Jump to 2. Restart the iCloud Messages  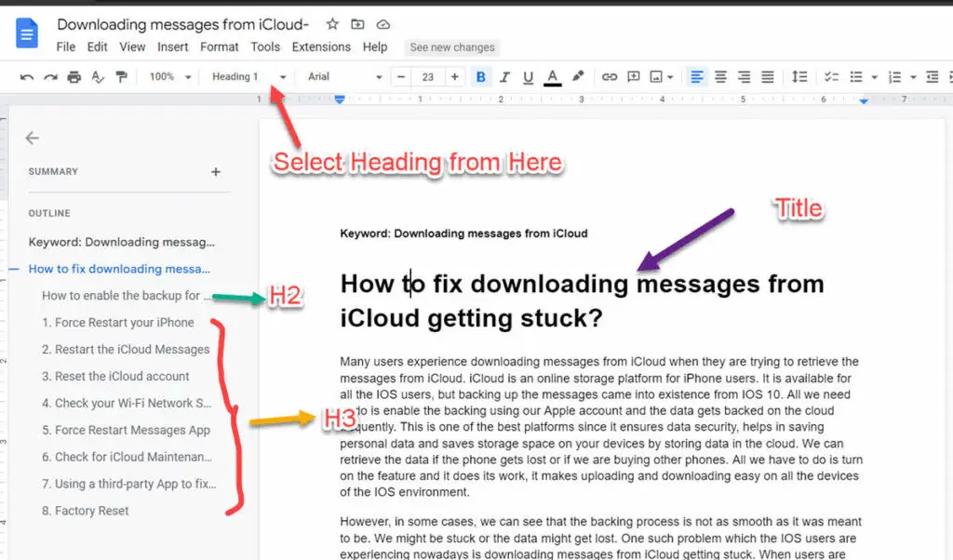coord(126,349)
